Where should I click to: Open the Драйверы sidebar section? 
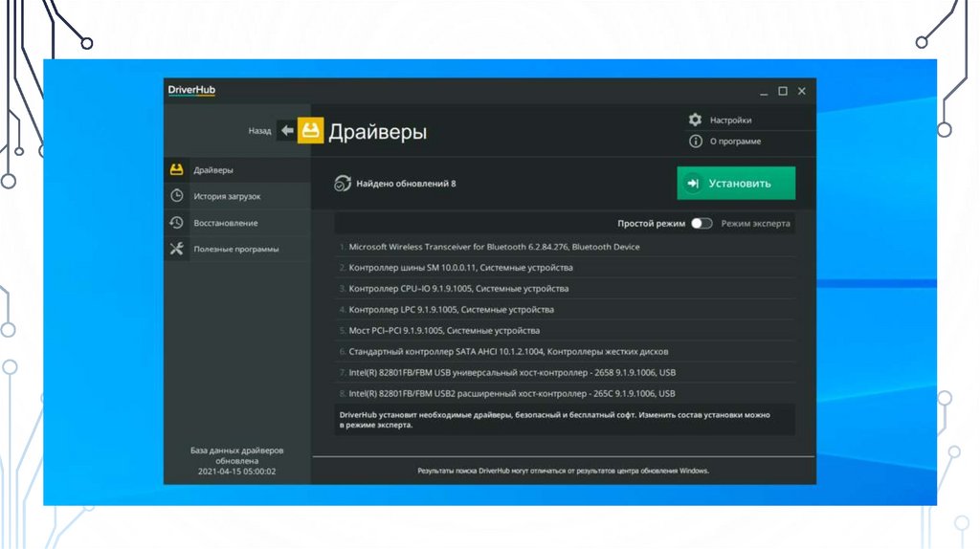point(237,170)
